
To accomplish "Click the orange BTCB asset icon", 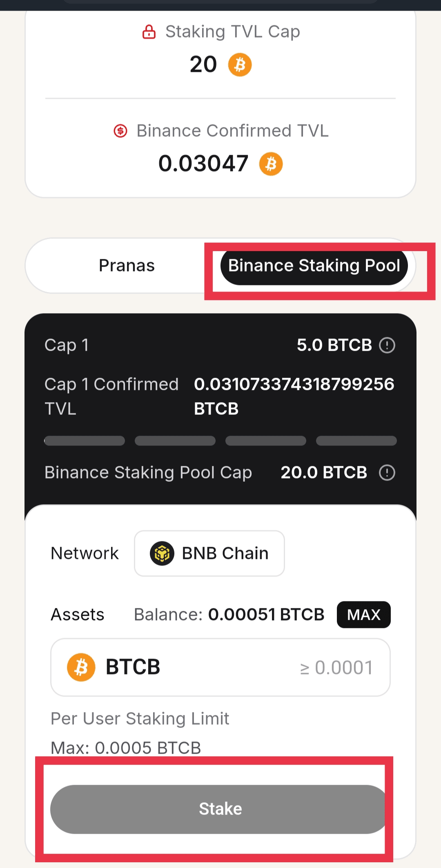I will pyautogui.click(x=81, y=667).
